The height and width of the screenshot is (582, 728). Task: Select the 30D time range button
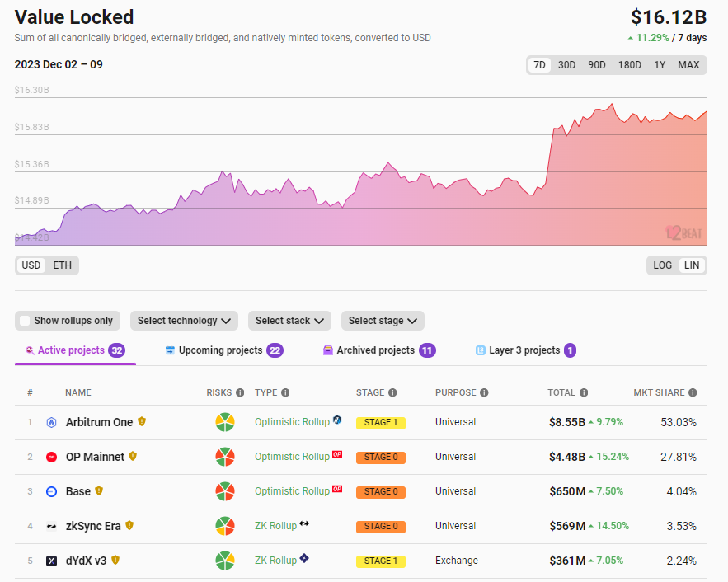[x=566, y=65]
